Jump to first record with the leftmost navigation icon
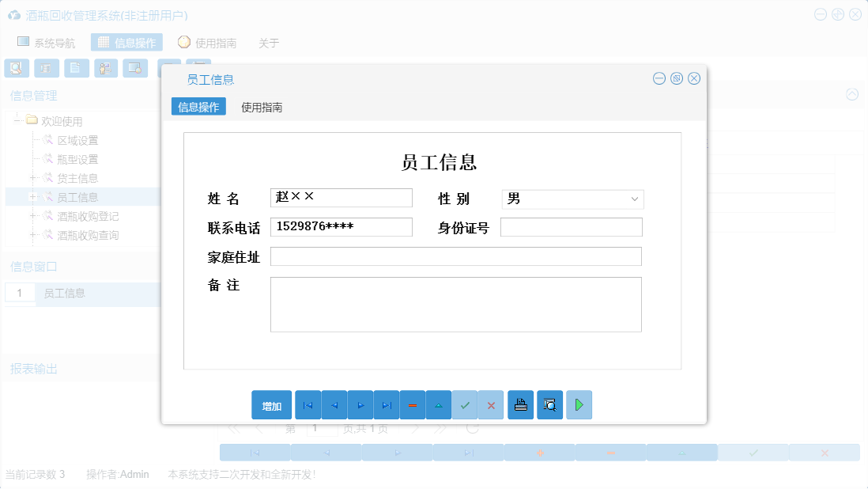The image size is (868, 489). [308, 404]
